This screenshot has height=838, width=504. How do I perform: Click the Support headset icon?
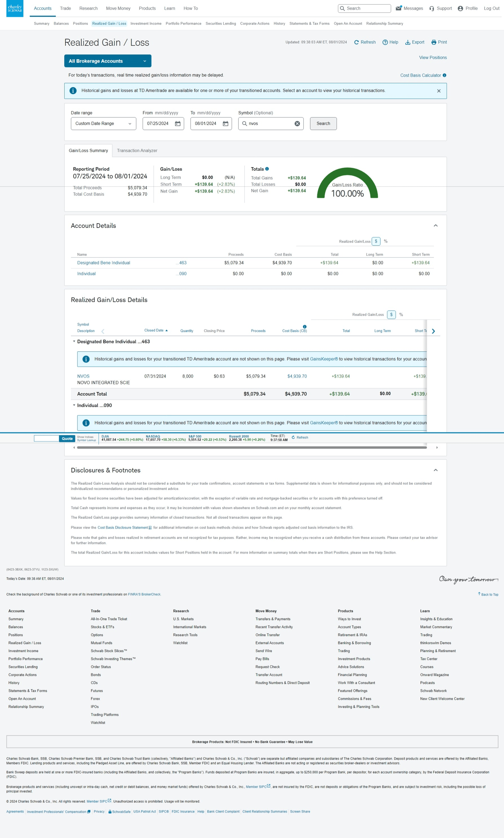coord(432,8)
